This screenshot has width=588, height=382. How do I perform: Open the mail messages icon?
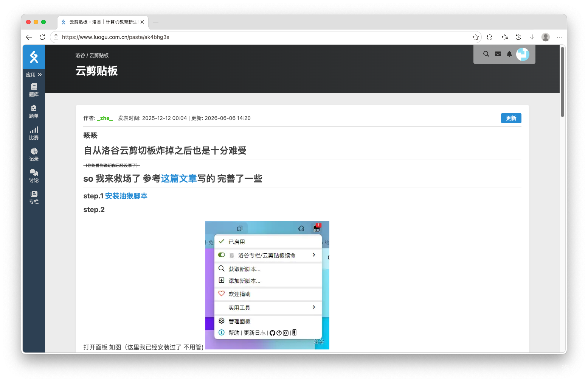pos(498,54)
